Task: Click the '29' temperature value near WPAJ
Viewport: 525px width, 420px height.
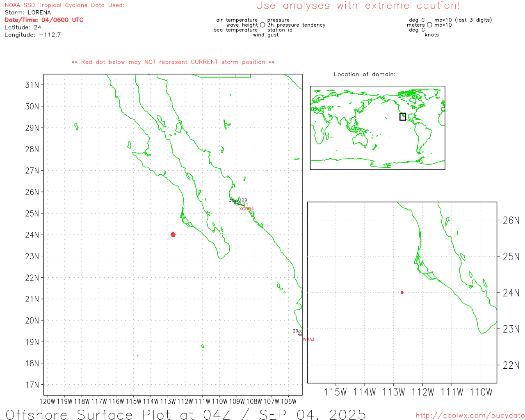Action: pos(295,331)
